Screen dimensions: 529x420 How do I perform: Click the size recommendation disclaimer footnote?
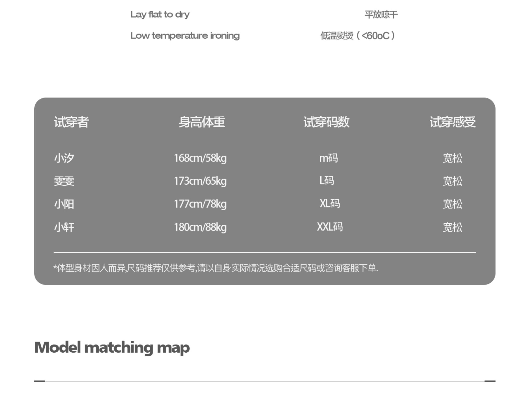(x=215, y=268)
